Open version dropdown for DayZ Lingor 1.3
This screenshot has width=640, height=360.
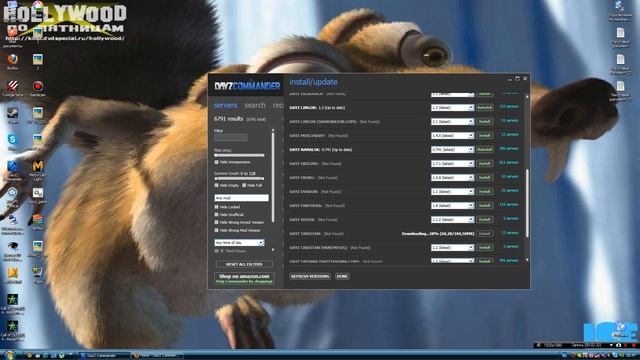pyautogui.click(x=452, y=108)
